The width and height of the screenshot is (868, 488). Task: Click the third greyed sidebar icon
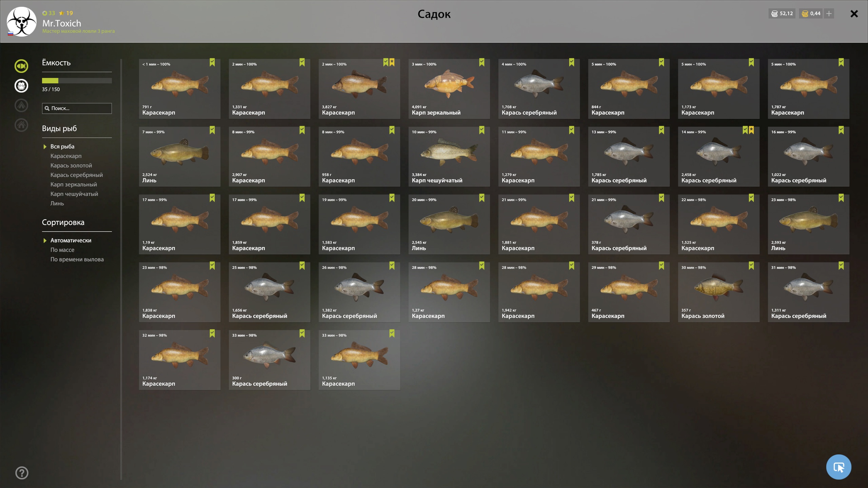click(21, 105)
